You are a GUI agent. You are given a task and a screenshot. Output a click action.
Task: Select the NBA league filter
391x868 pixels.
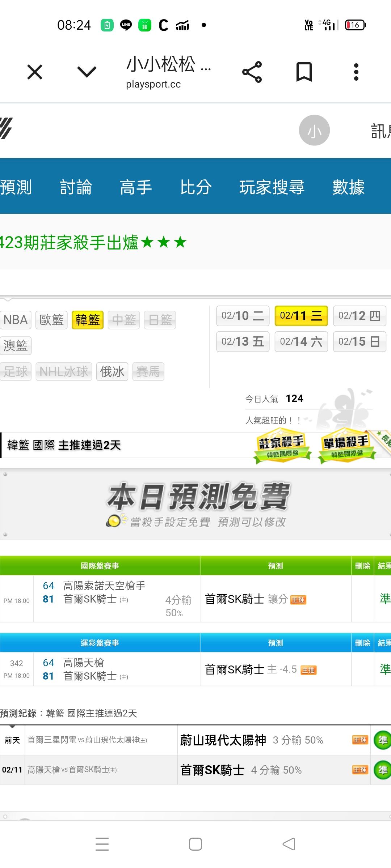(16, 320)
